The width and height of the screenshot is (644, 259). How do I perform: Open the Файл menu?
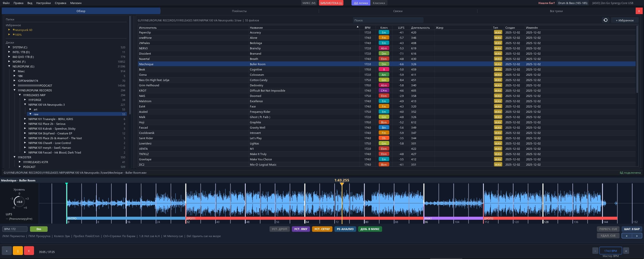[x=6, y=3]
